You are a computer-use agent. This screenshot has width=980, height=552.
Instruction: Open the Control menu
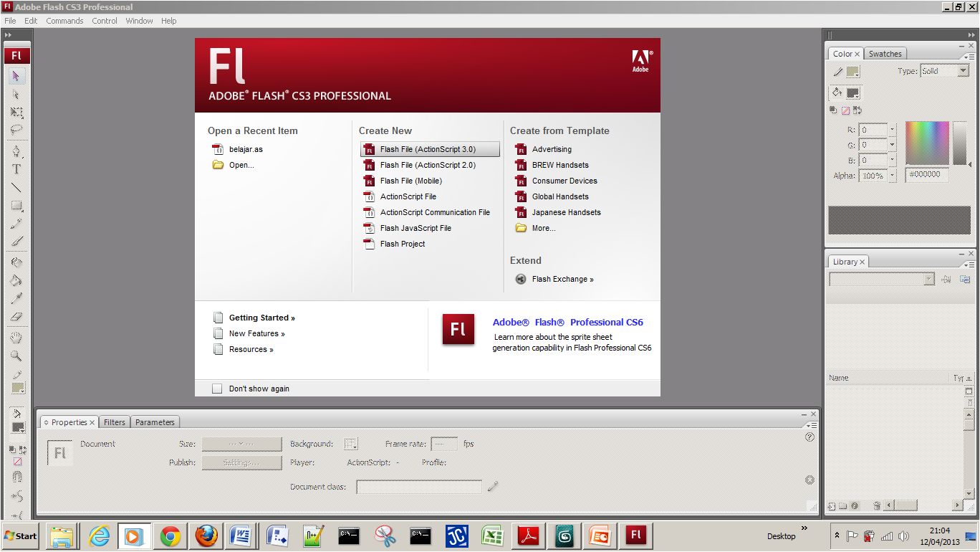click(x=105, y=21)
